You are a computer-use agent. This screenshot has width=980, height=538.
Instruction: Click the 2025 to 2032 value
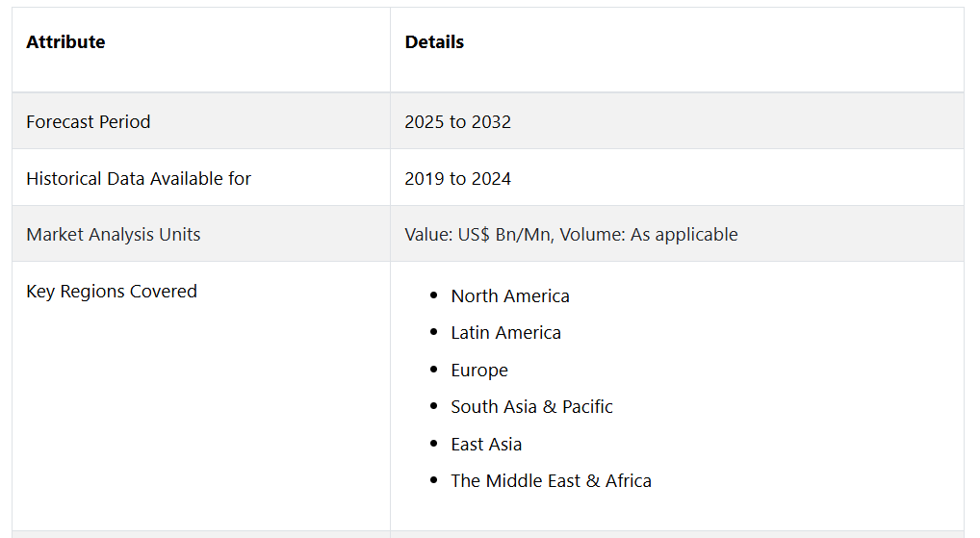pyautogui.click(x=457, y=122)
